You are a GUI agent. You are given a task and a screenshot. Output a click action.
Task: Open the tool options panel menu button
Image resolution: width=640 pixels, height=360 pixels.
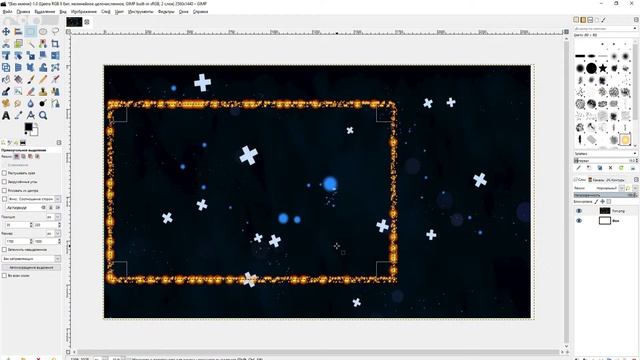(59, 142)
